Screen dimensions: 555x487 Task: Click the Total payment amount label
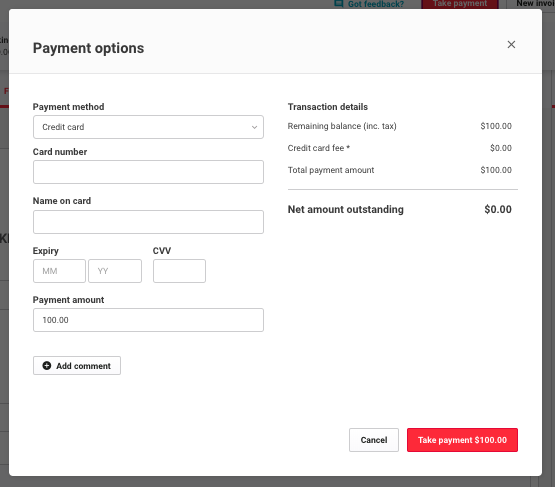331,170
